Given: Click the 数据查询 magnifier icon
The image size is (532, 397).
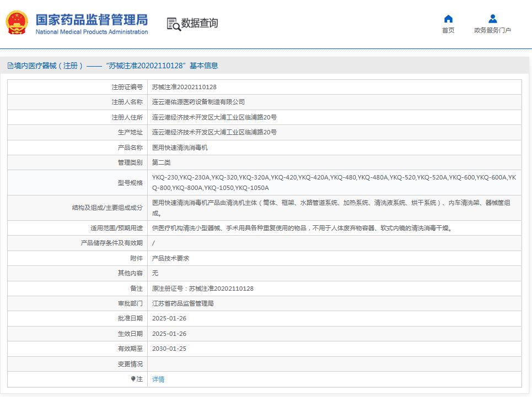Looking at the screenshot, I should 173,24.
